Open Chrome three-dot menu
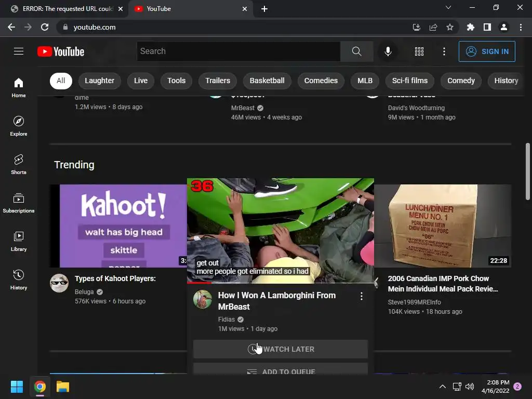Viewport: 532px width, 399px height. (x=521, y=27)
